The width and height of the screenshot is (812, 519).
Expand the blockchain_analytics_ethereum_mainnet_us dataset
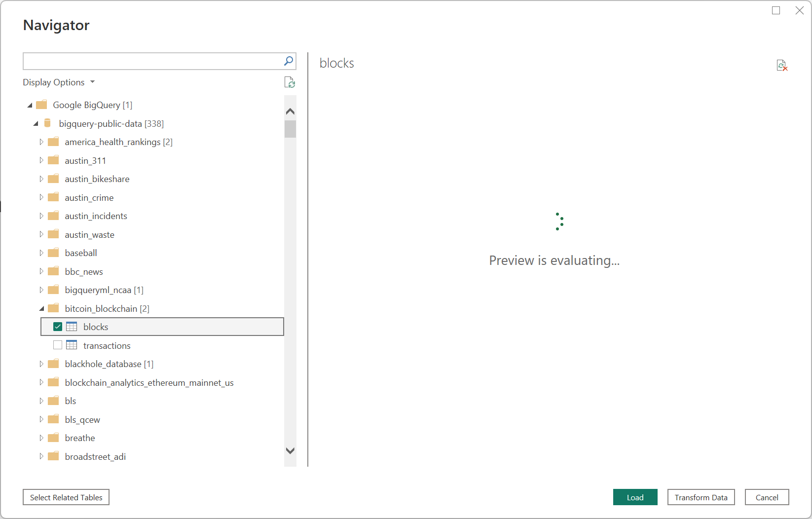click(x=41, y=382)
